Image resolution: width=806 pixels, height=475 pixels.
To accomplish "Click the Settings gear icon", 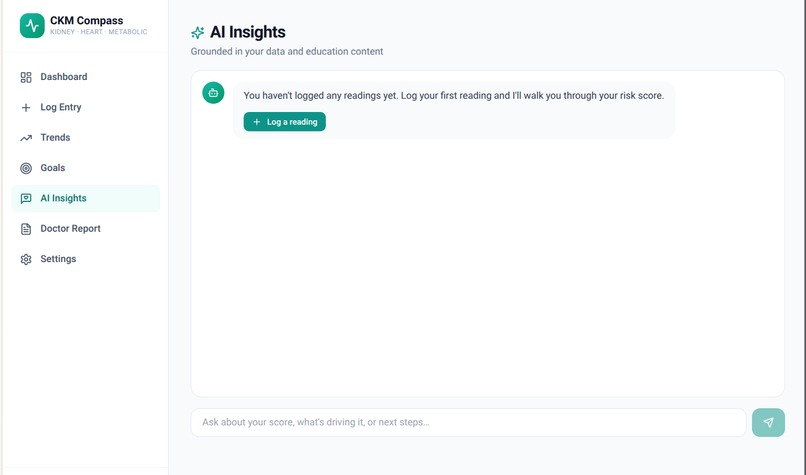I will pos(26,259).
